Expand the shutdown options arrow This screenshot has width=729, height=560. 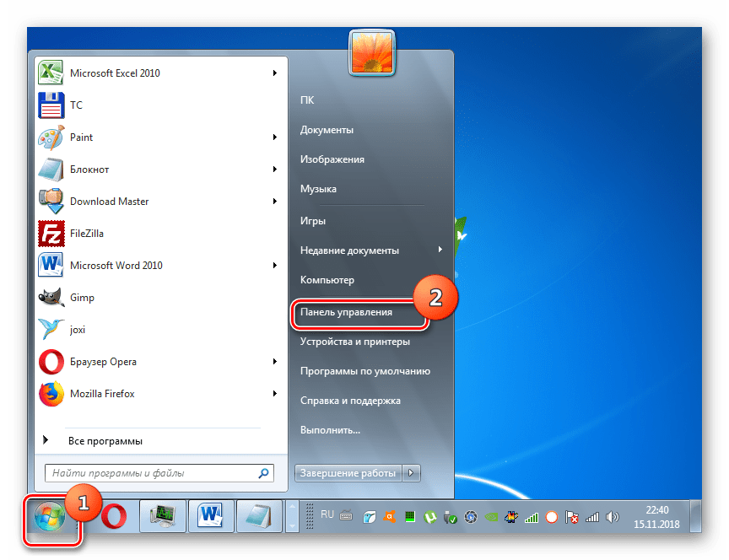tap(411, 473)
